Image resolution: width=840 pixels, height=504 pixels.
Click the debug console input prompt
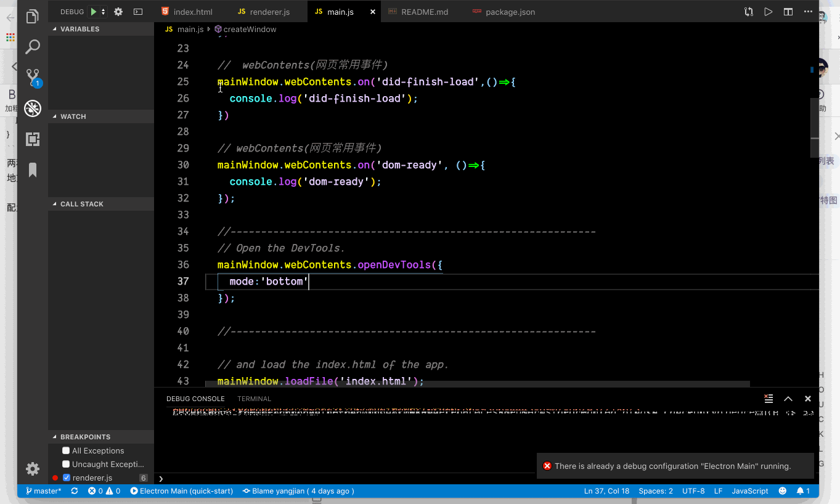[487, 478]
